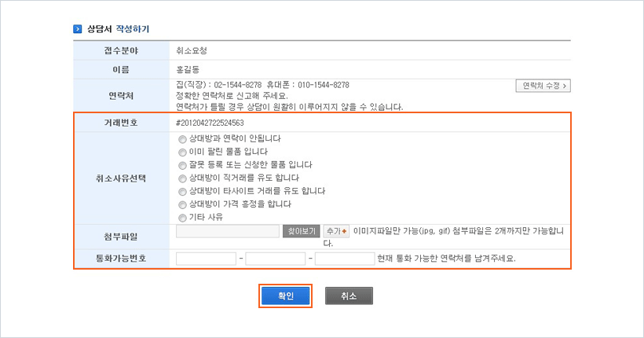Select '상대방이 직거래를 유도 합니다' option
This screenshot has width=644, height=338.
pos(183,178)
